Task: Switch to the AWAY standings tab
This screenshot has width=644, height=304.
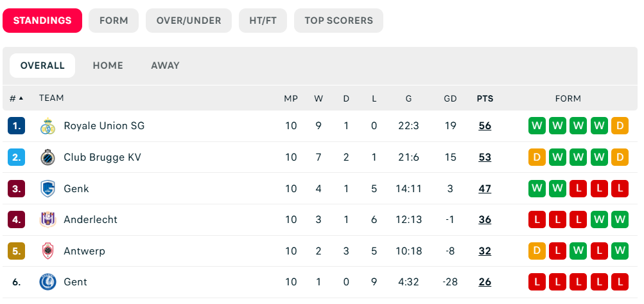Action: (x=165, y=66)
